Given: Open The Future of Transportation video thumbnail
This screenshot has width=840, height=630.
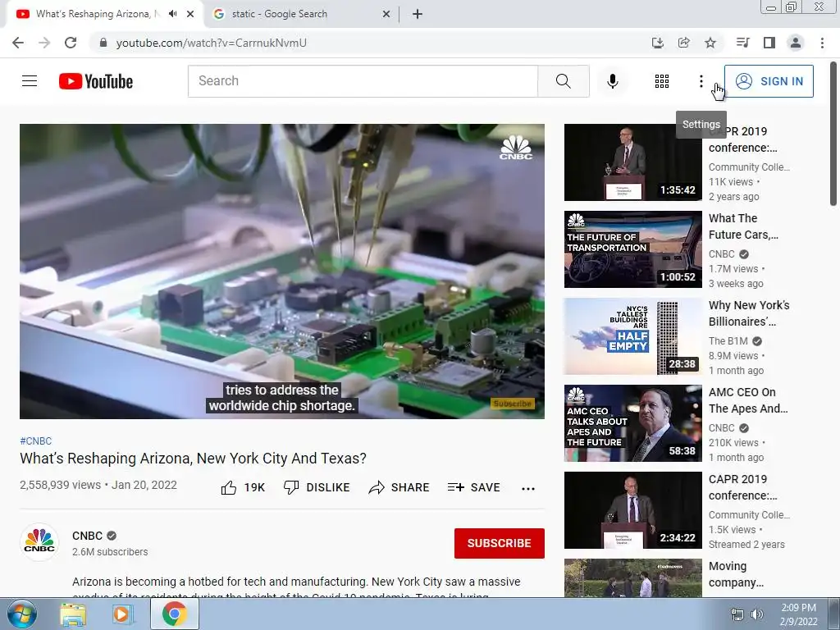Looking at the screenshot, I should tap(632, 249).
